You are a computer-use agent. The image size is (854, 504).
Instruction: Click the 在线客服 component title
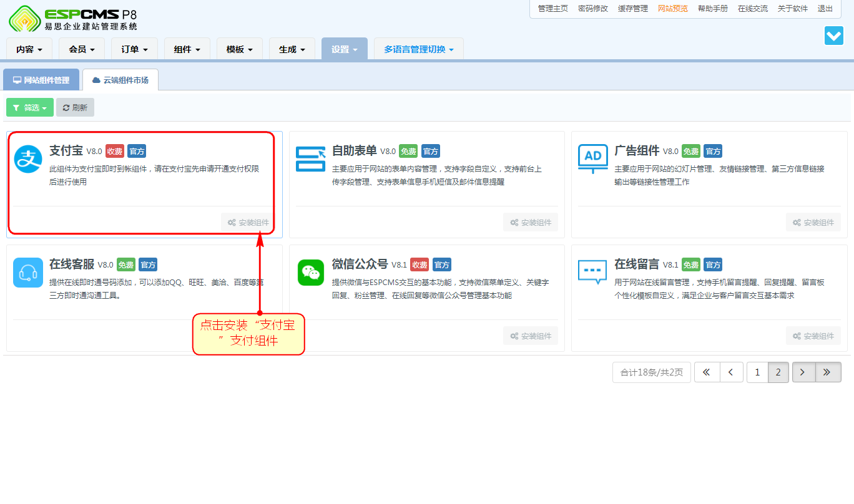pyautogui.click(x=72, y=264)
